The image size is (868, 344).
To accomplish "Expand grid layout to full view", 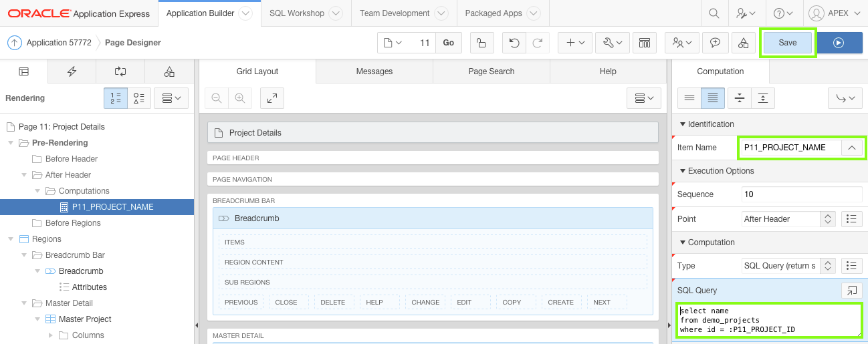I will (272, 98).
